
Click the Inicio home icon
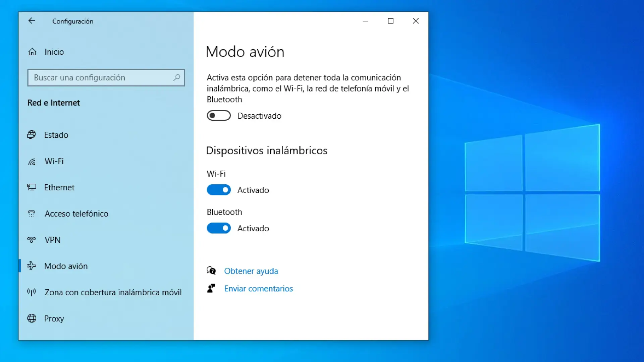click(32, 52)
